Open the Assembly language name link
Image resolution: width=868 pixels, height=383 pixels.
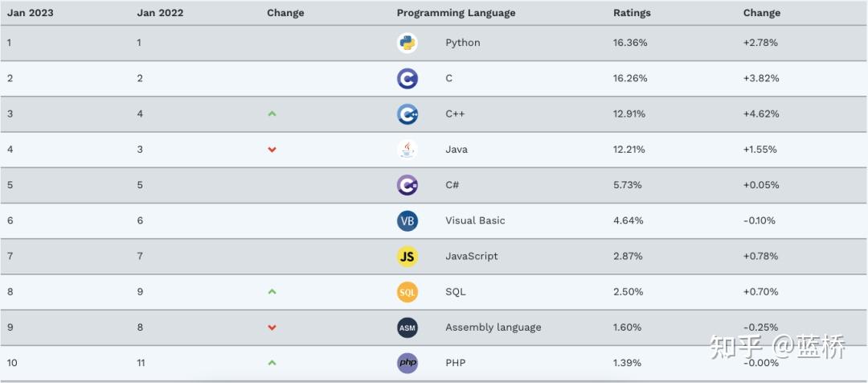tap(493, 327)
